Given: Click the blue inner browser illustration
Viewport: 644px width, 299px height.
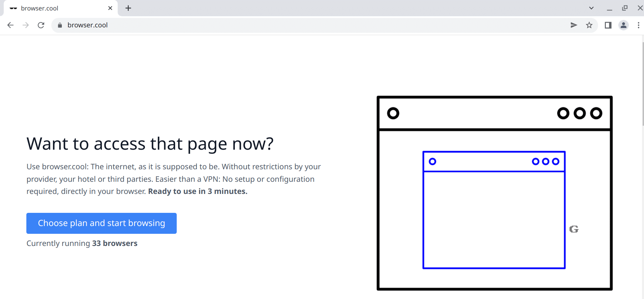Looking at the screenshot, I should 494,210.
